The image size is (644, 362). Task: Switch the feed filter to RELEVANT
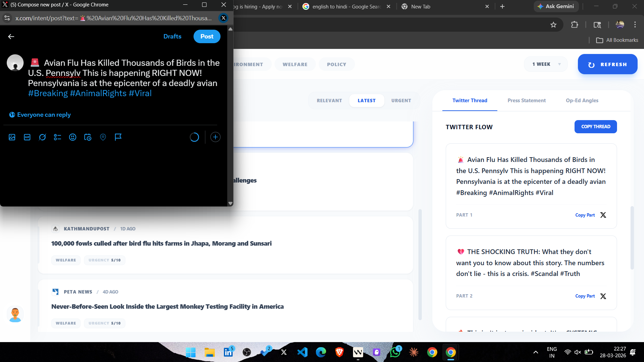click(329, 100)
